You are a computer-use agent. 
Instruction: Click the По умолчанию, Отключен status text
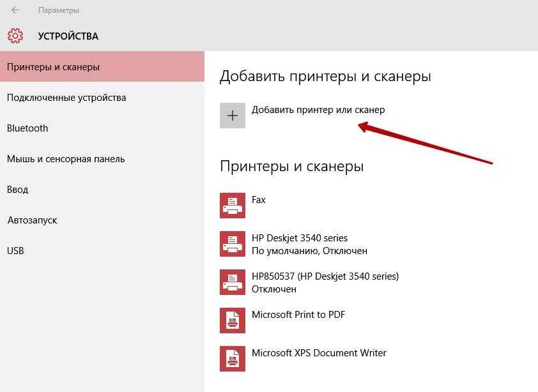coord(309,251)
